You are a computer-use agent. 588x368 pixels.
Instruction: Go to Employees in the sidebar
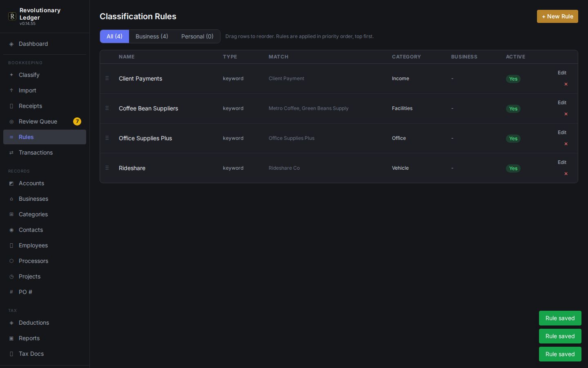tap(45, 245)
